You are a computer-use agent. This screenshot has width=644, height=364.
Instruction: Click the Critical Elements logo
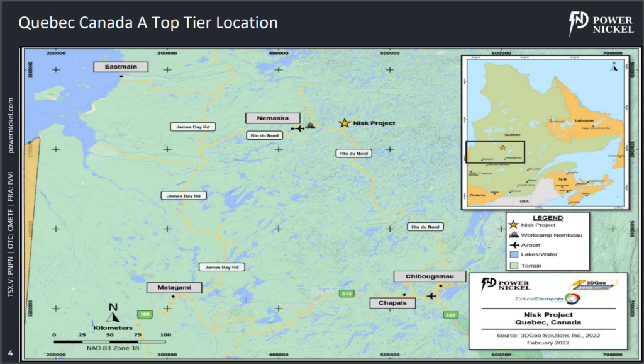pyautogui.click(x=548, y=299)
